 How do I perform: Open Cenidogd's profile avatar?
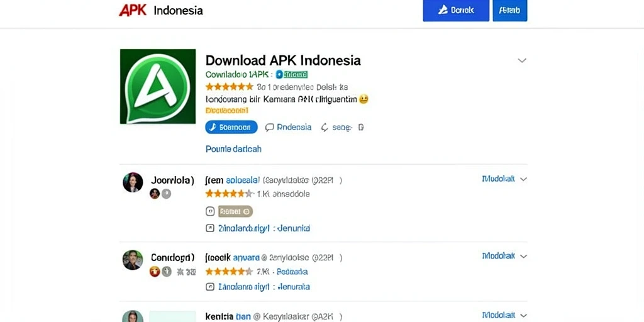click(133, 260)
